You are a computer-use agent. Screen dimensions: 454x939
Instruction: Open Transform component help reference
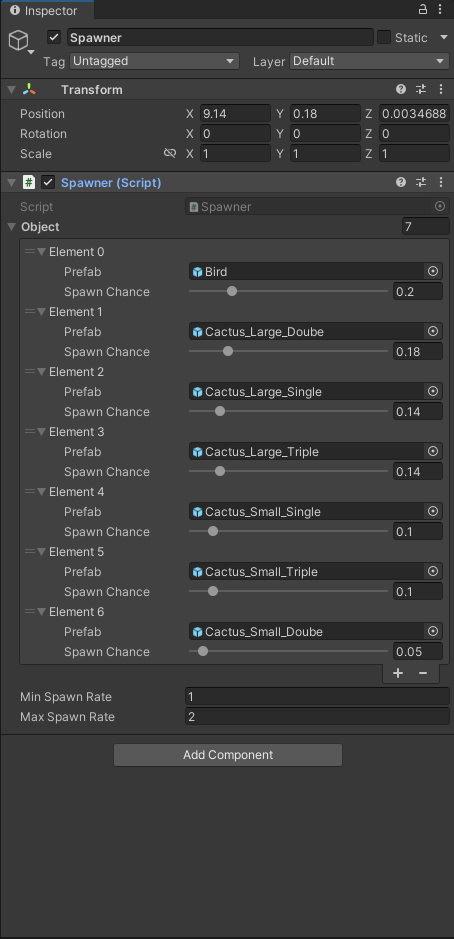click(x=401, y=89)
